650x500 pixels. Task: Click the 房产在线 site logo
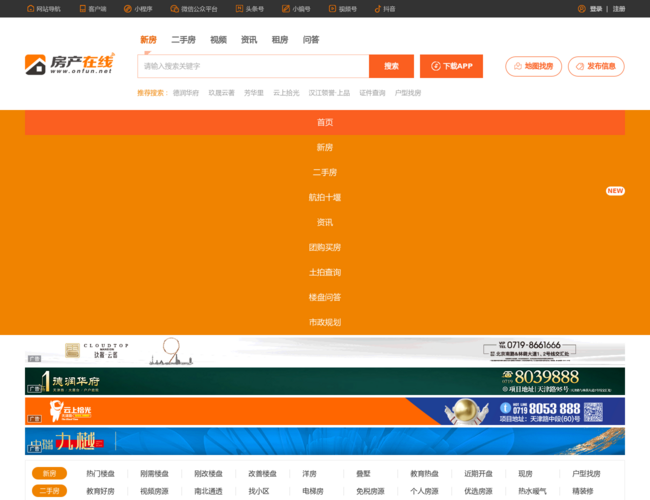(70, 64)
